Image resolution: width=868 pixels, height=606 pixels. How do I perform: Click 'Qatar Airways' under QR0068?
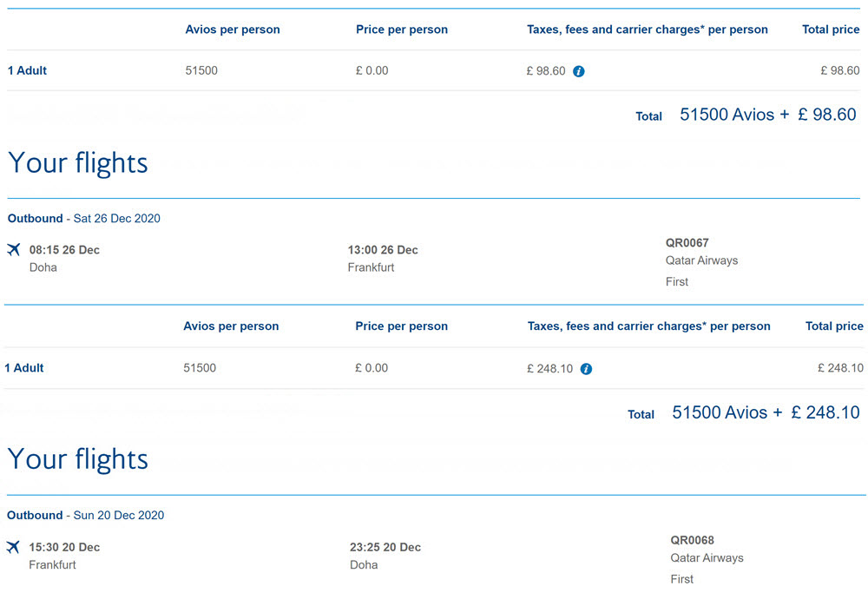[x=707, y=557]
